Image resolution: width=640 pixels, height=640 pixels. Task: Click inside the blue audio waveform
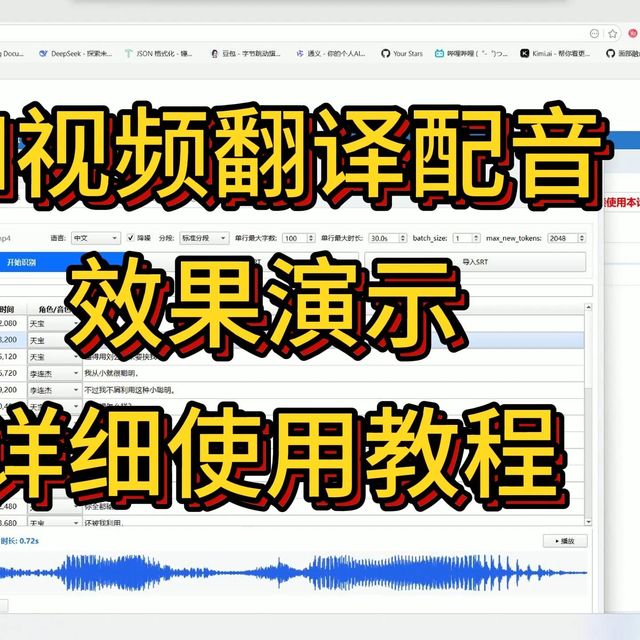pyautogui.click(x=293, y=572)
